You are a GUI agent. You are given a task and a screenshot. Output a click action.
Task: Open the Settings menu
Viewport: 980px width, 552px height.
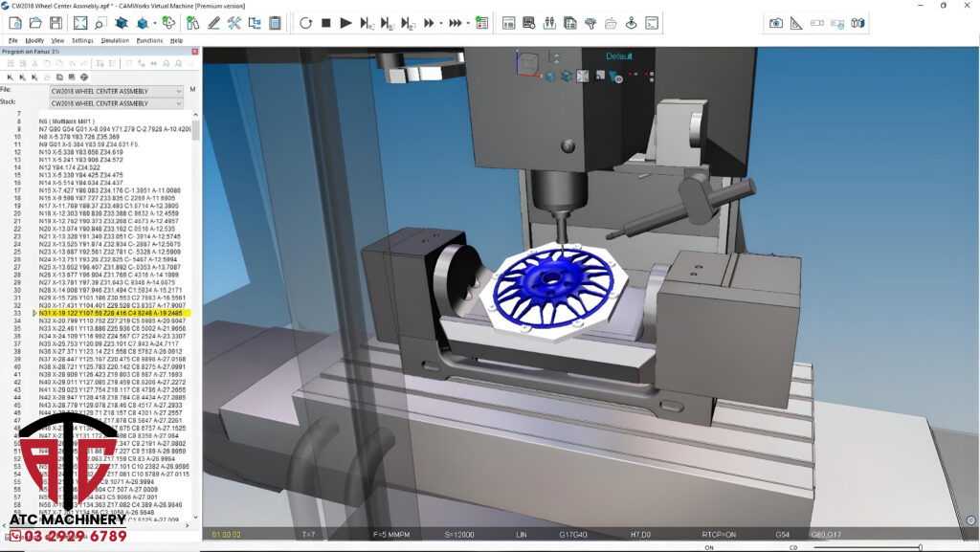(x=82, y=40)
